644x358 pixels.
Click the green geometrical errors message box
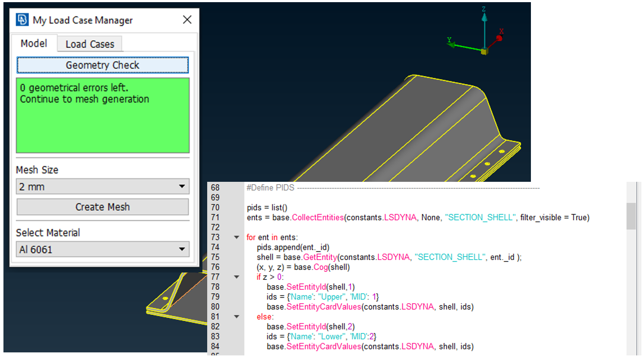(x=103, y=115)
